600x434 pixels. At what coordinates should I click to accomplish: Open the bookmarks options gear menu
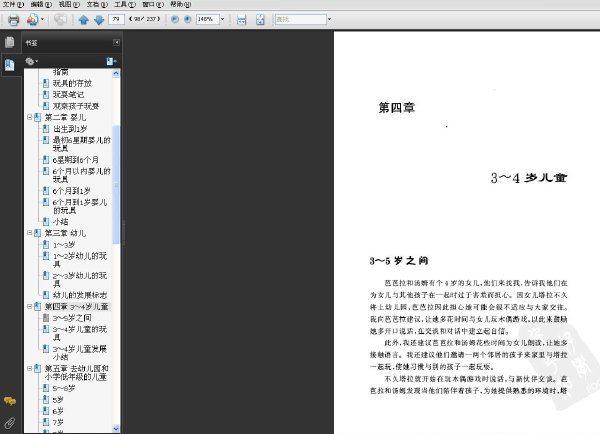tap(31, 61)
